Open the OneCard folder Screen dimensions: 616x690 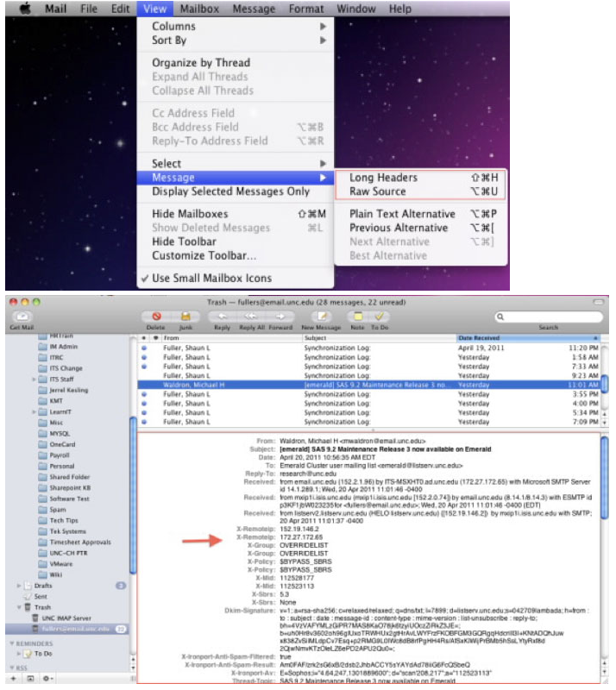tap(57, 445)
